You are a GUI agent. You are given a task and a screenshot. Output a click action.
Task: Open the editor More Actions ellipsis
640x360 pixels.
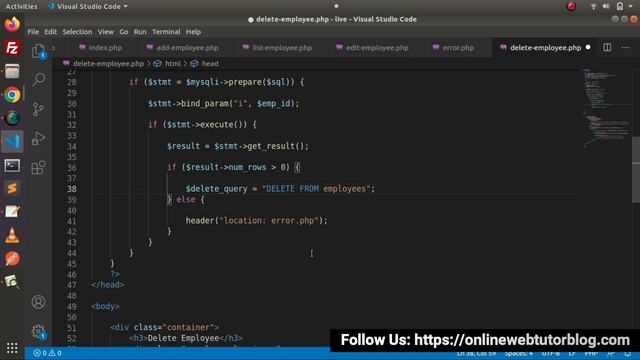[x=625, y=47]
